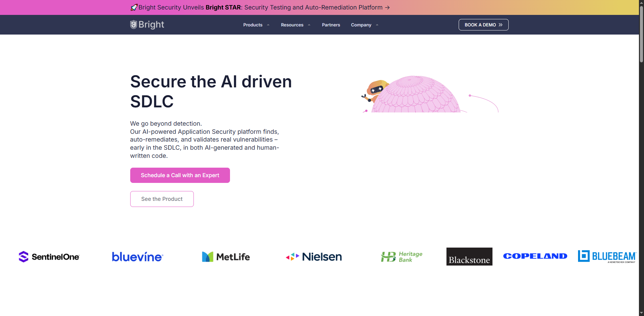Click the Book a Demo button
Image resolution: width=644 pixels, height=316 pixels.
coord(484,25)
